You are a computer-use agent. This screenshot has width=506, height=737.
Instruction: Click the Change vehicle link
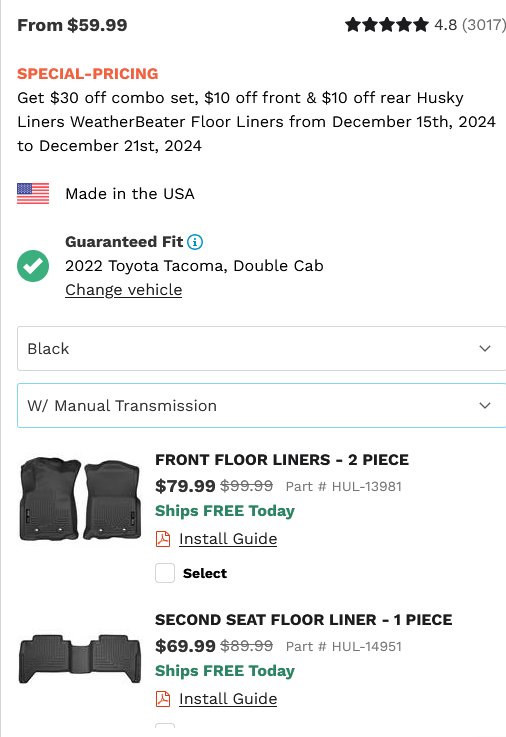(x=124, y=290)
